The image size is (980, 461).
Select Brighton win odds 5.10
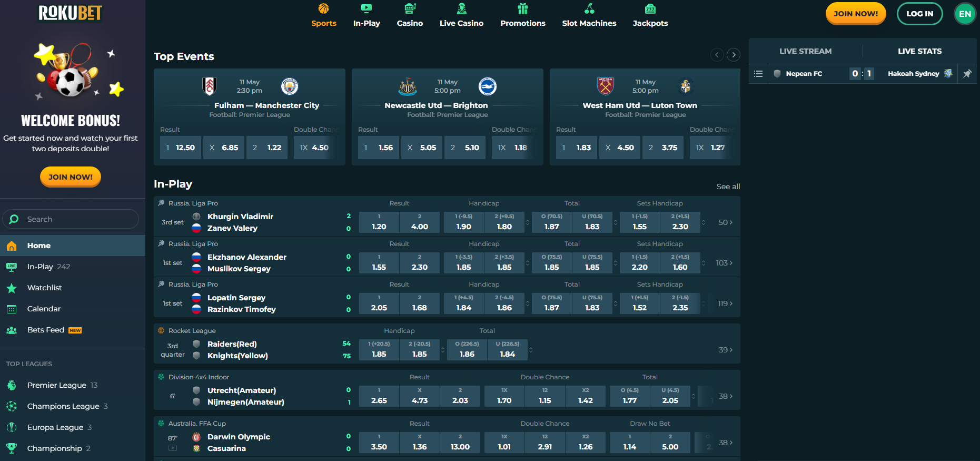coord(465,148)
